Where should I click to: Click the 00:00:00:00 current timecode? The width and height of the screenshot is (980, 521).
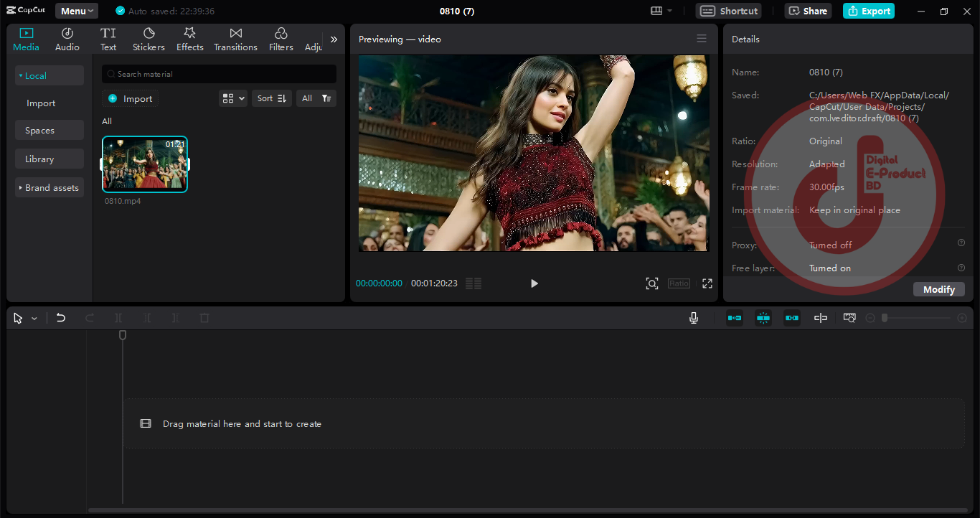(379, 283)
